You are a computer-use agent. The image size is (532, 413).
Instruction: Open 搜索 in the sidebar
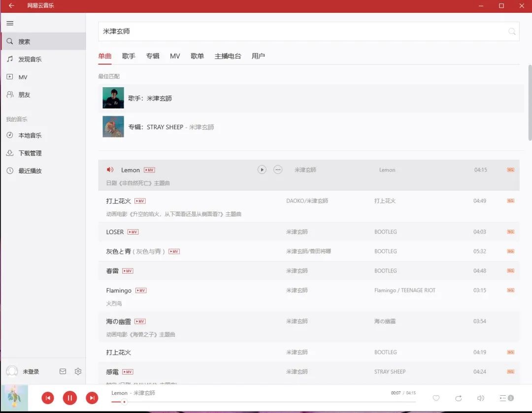tap(43, 41)
